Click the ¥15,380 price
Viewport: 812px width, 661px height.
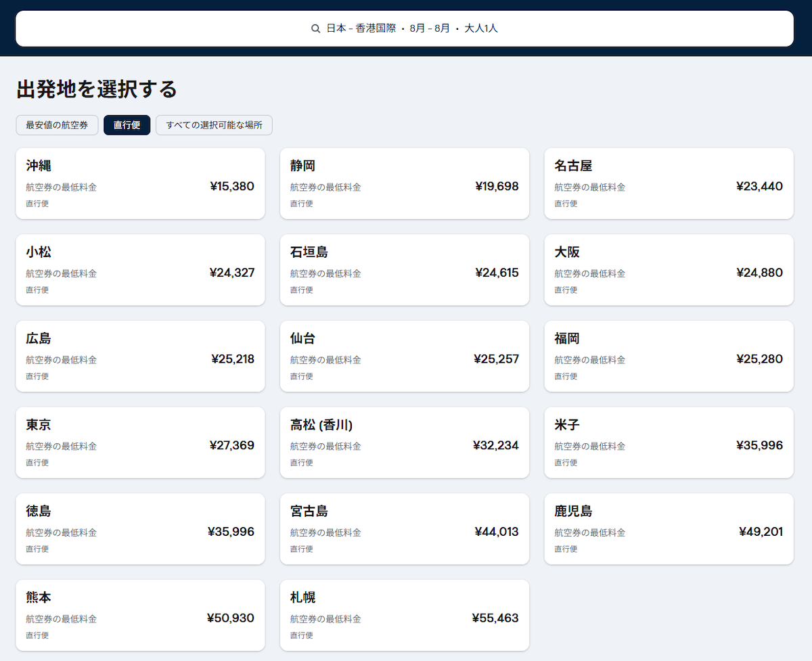click(x=232, y=186)
